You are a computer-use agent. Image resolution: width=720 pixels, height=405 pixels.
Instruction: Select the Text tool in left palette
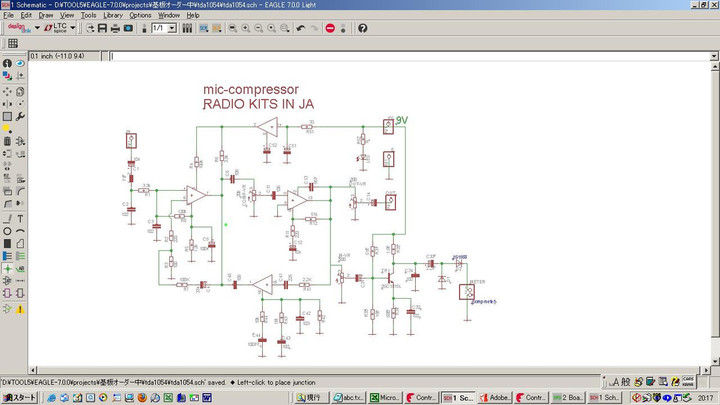pos(21,218)
